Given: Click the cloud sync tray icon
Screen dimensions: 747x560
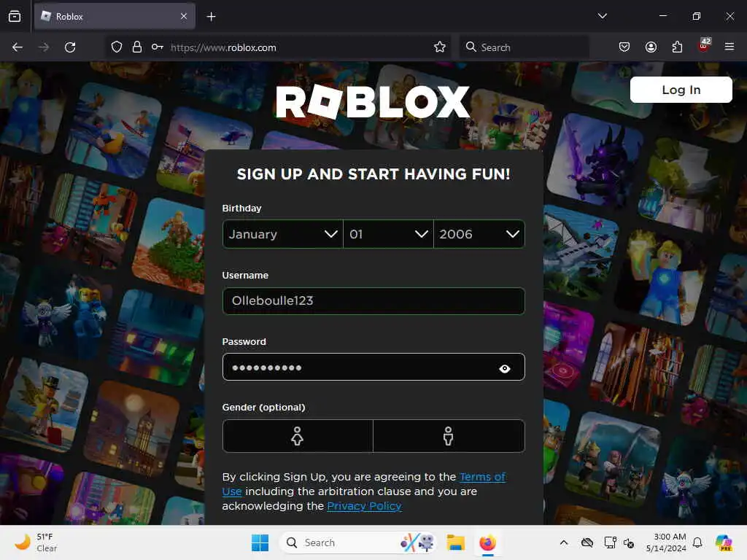Looking at the screenshot, I should (587, 542).
